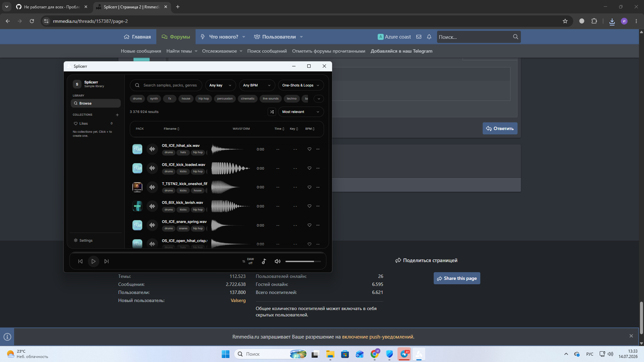The height and width of the screenshot is (362, 644).
Task: Open newest user Valserg profile
Action: [238, 300]
